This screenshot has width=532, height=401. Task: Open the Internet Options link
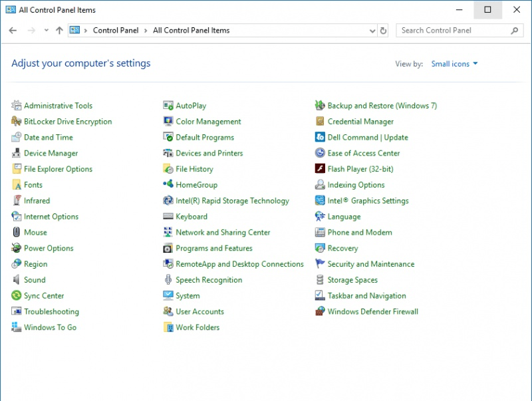pyautogui.click(x=51, y=216)
